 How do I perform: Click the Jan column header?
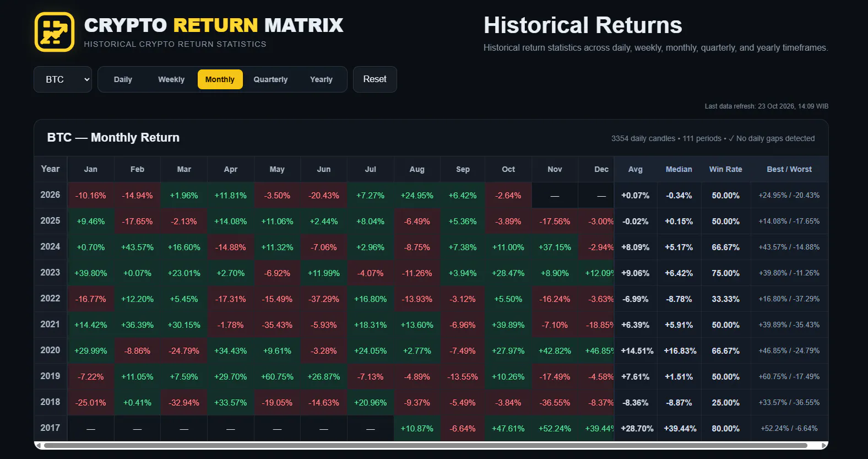coord(91,169)
